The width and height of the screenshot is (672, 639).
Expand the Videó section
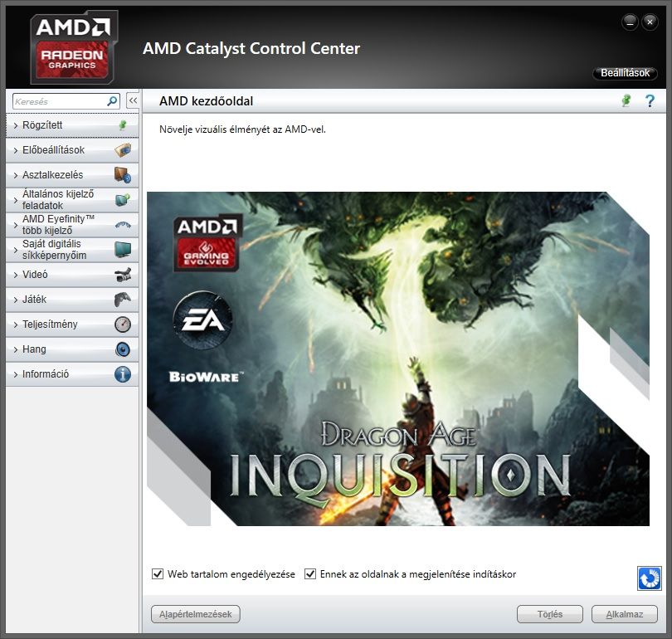click(x=72, y=275)
